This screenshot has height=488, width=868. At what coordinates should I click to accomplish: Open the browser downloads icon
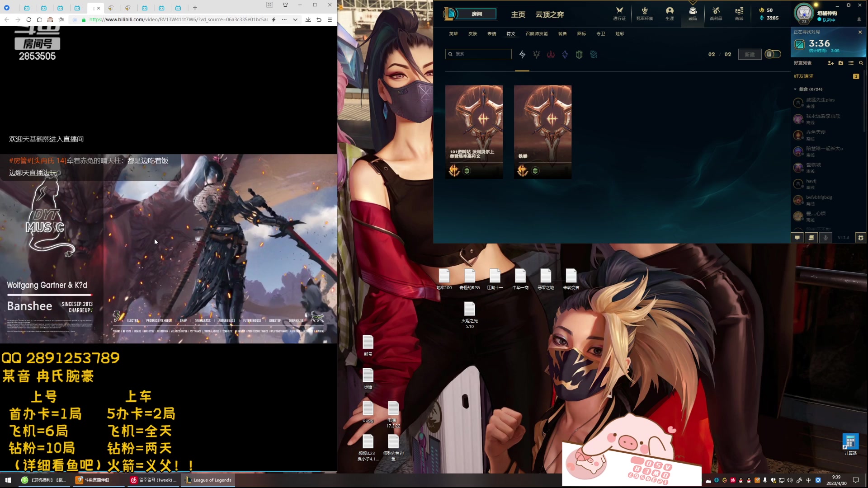pos(308,19)
